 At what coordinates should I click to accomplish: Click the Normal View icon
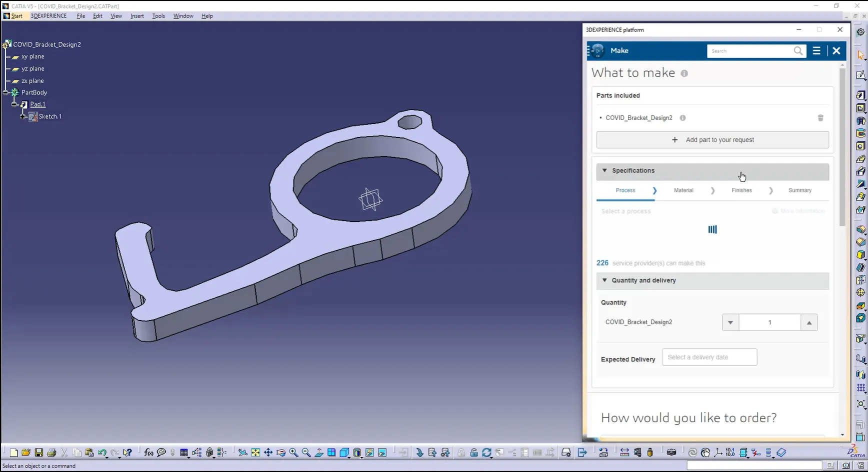(x=319, y=452)
